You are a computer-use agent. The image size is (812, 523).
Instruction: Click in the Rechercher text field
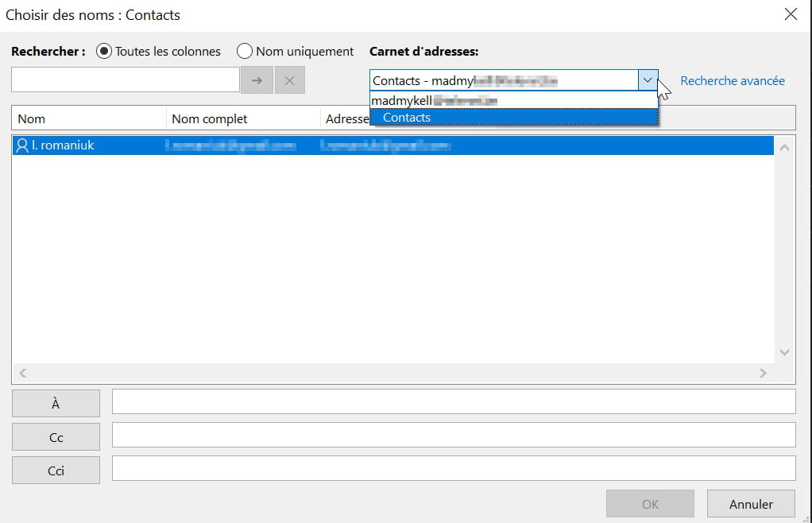126,80
